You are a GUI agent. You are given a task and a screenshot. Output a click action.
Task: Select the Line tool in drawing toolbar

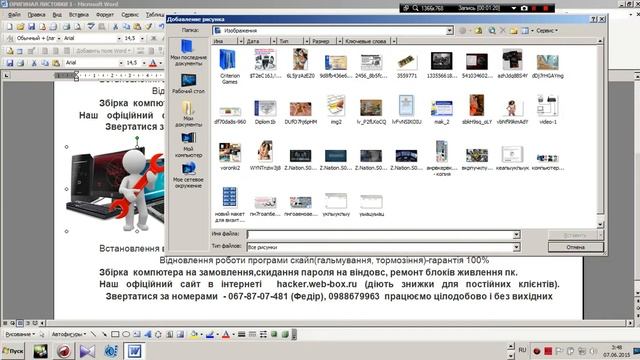tap(93, 334)
